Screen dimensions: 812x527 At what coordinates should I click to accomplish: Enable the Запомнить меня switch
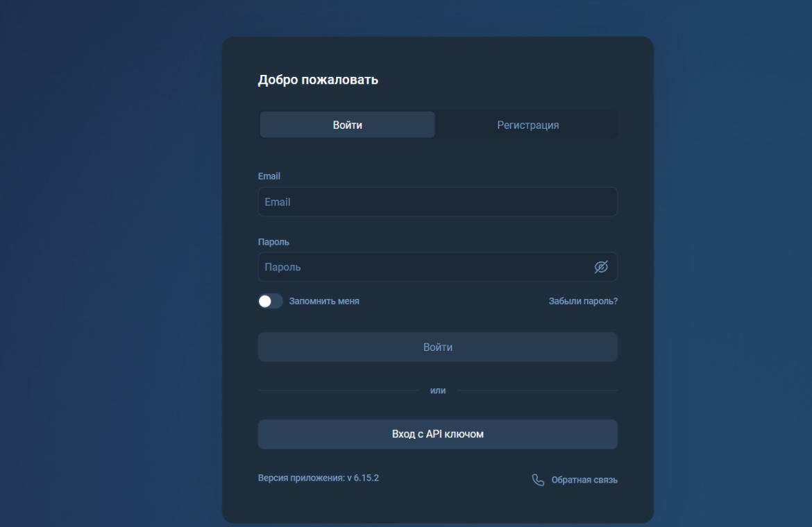tap(270, 301)
